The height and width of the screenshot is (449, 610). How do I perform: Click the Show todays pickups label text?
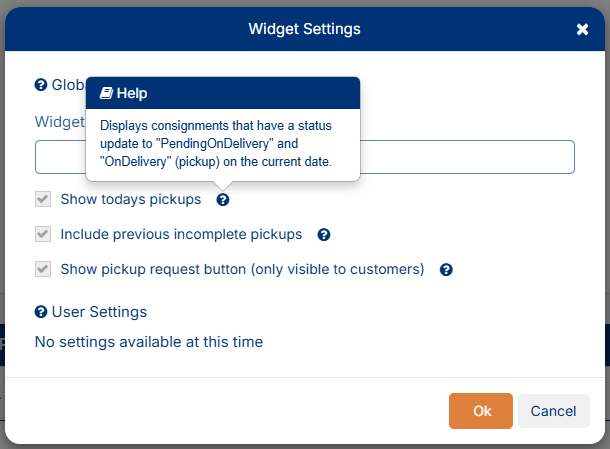(x=130, y=200)
